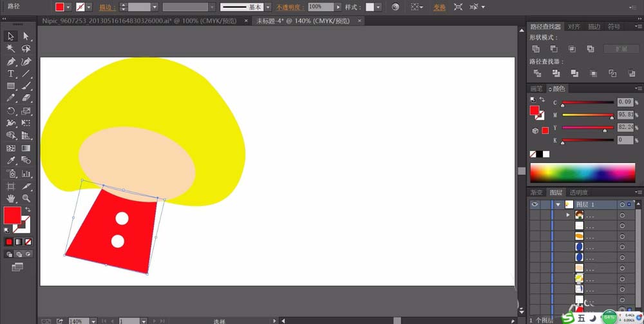Click the C value input field

(x=625, y=102)
